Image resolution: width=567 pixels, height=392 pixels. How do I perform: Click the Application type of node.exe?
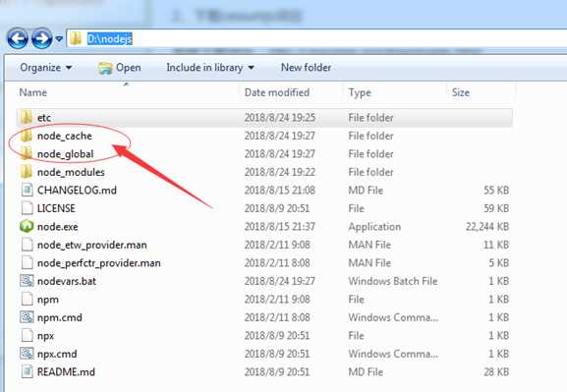point(374,227)
